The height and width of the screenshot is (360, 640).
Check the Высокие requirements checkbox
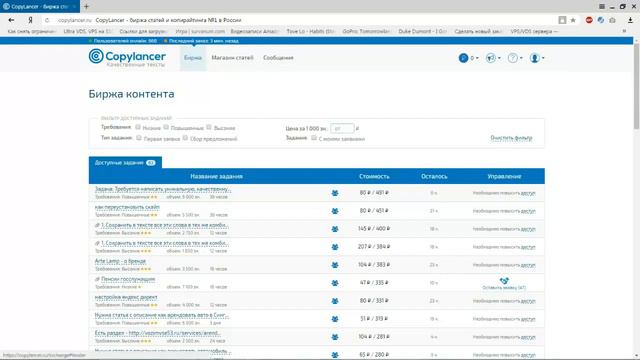209,127
